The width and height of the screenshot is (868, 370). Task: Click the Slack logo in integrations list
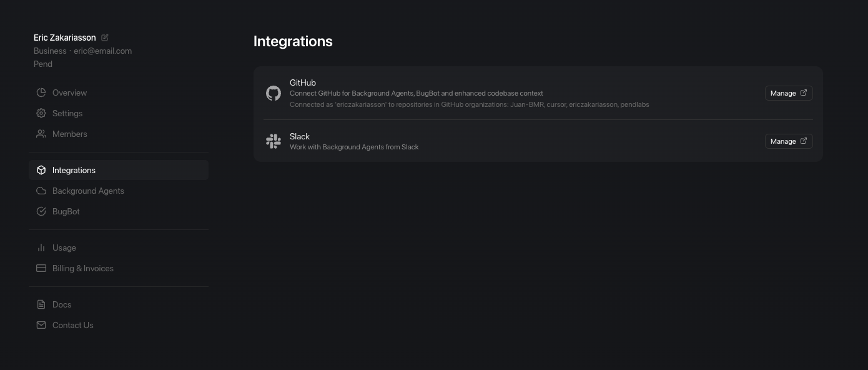(274, 141)
